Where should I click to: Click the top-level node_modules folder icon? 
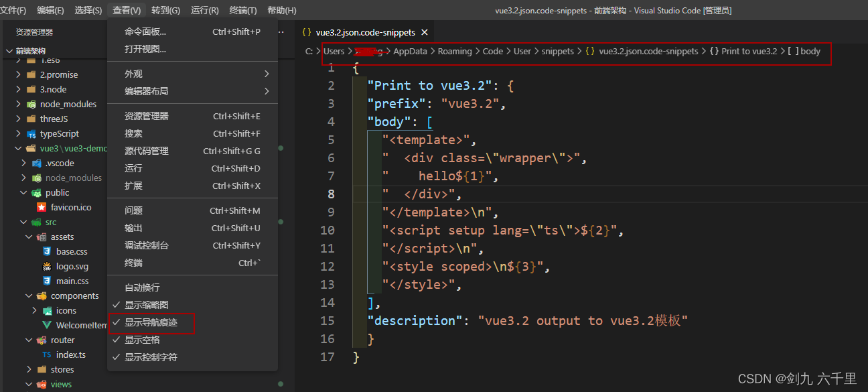coord(31,104)
